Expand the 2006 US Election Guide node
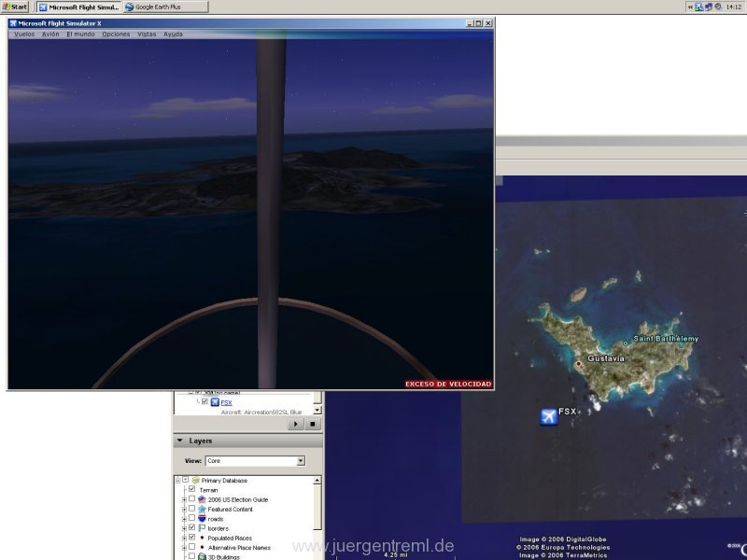The image size is (747, 560). pyautogui.click(x=184, y=499)
